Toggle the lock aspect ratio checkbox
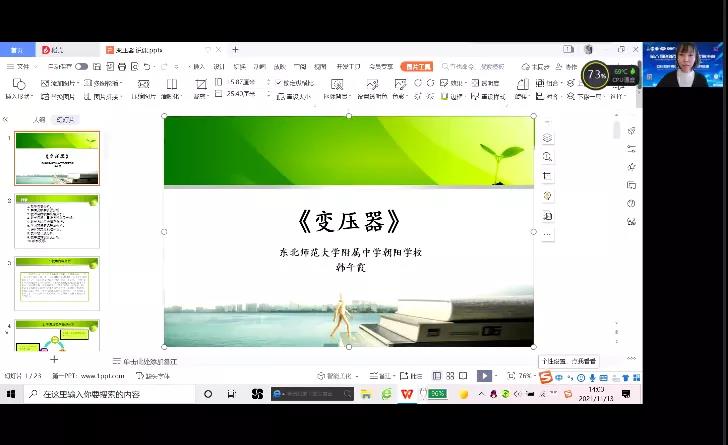This screenshot has width=728, height=445. click(x=279, y=83)
